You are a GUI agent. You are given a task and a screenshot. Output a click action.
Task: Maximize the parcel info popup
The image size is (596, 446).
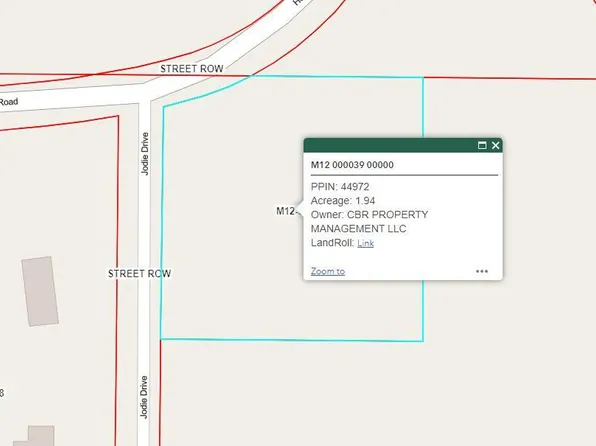(482, 145)
